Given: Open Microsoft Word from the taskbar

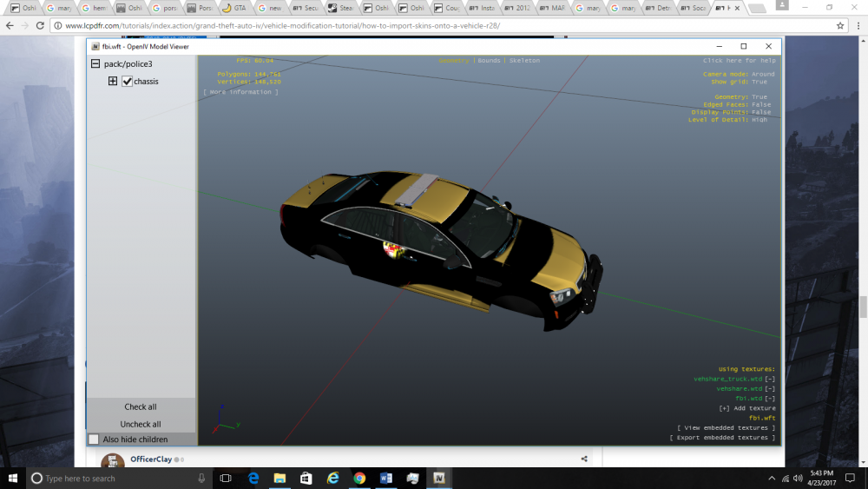Looking at the screenshot, I should tap(386, 479).
